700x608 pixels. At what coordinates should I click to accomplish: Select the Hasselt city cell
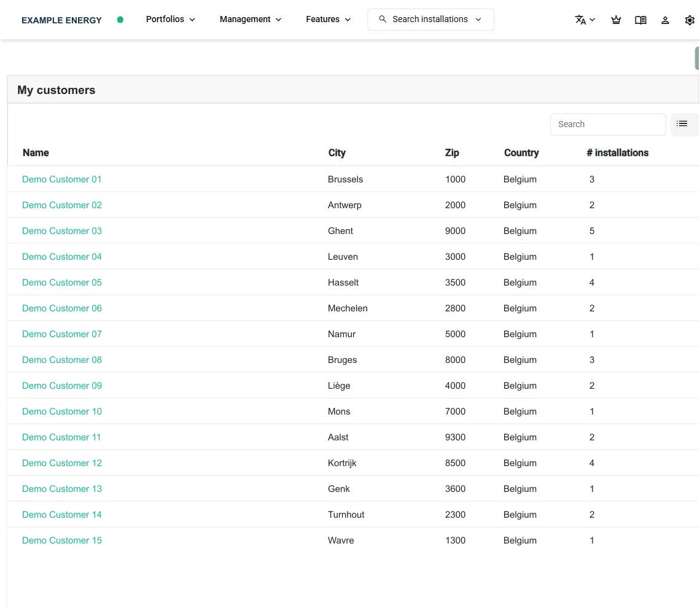(343, 283)
